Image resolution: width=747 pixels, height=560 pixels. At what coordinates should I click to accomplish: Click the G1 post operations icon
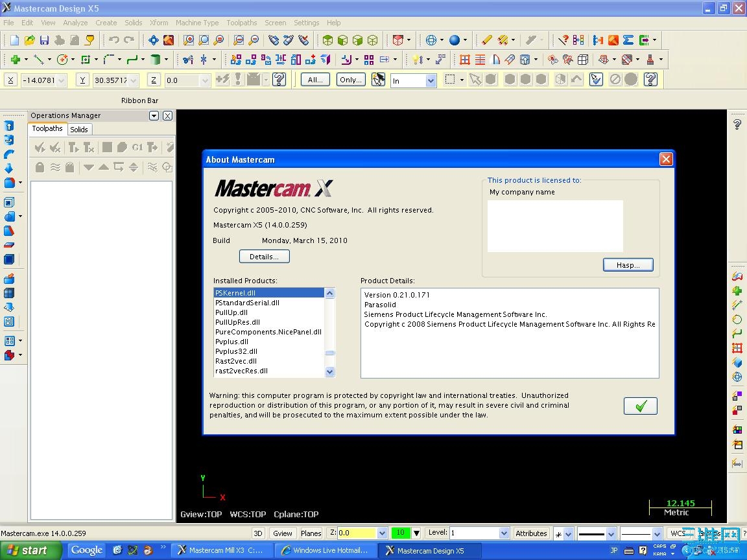137,148
